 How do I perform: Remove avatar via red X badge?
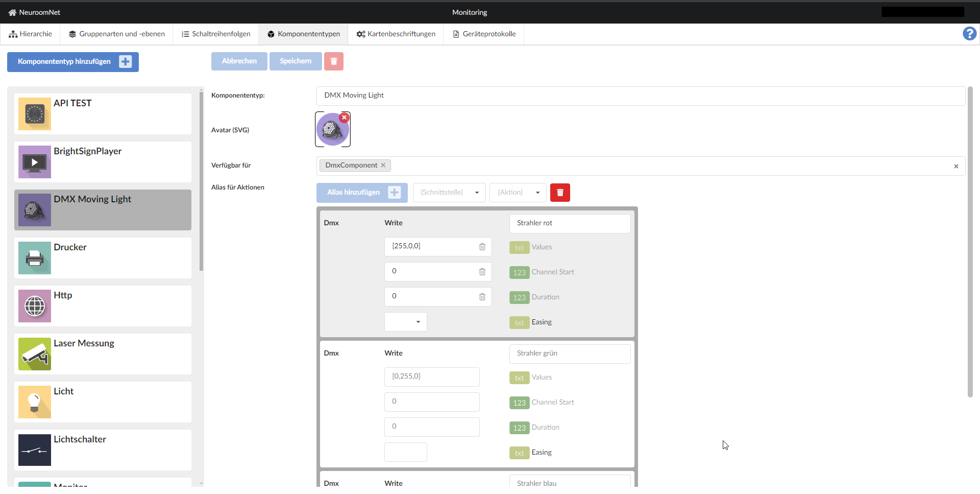pos(345,117)
